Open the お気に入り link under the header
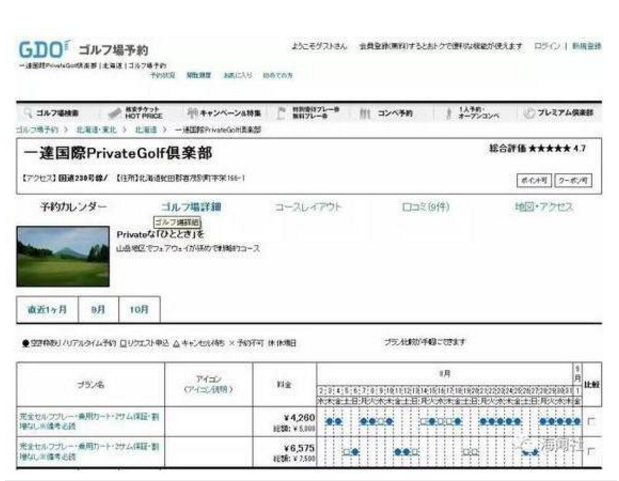Viewport: 619px width, 481px height. pos(238,75)
